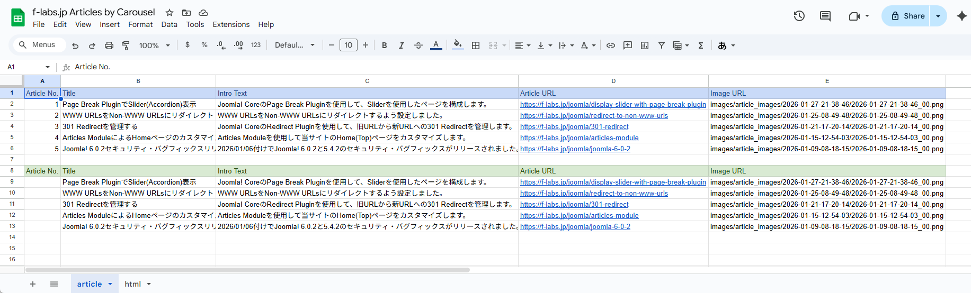Click the paint format roller icon
Viewport: 980px width, 293px height.
(126, 45)
